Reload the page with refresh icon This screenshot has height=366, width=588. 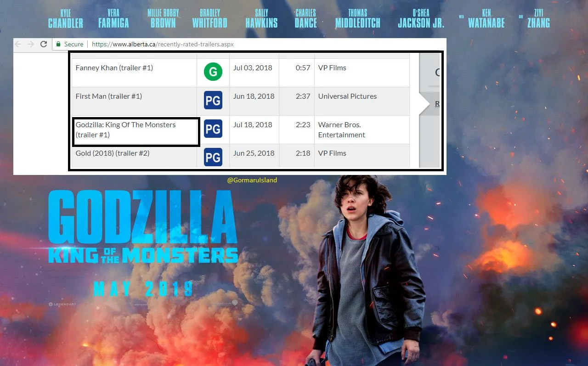click(44, 44)
